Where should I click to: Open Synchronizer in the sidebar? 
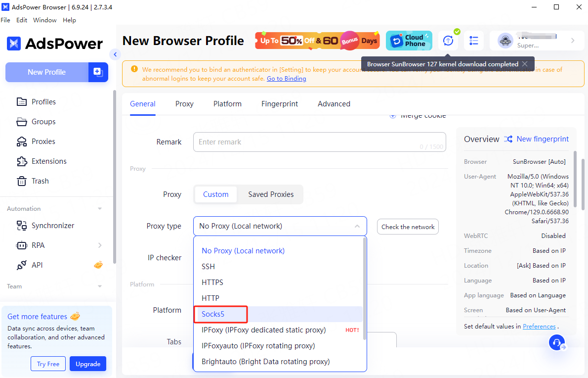52,226
